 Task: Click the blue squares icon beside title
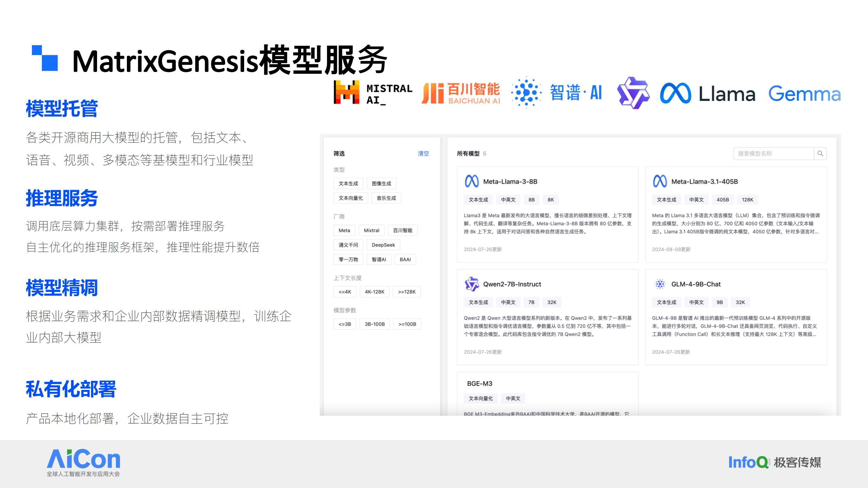point(45,58)
